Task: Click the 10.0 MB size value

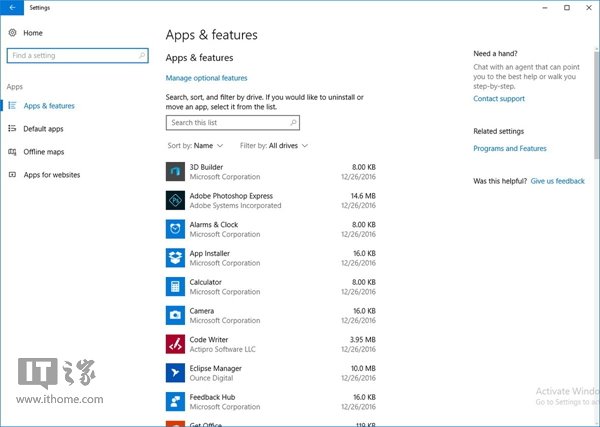Action: [x=363, y=368]
